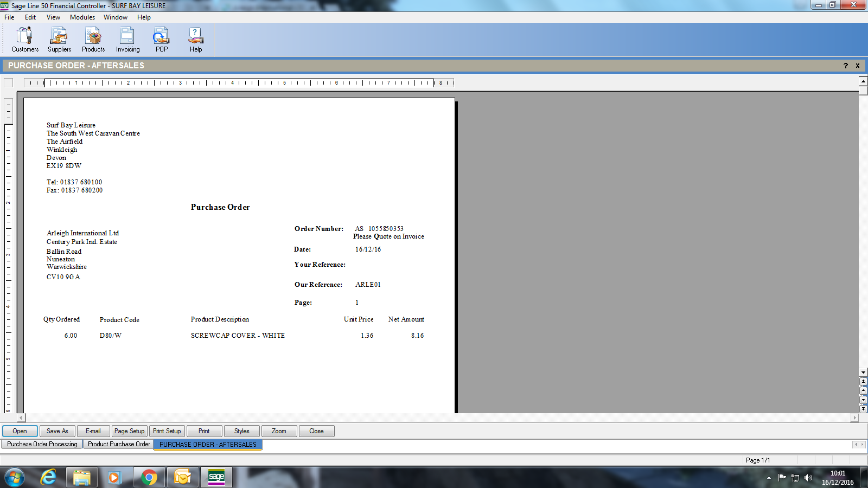868x488 pixels.
Task: Click the Zoom button
Action: point(279,431)
